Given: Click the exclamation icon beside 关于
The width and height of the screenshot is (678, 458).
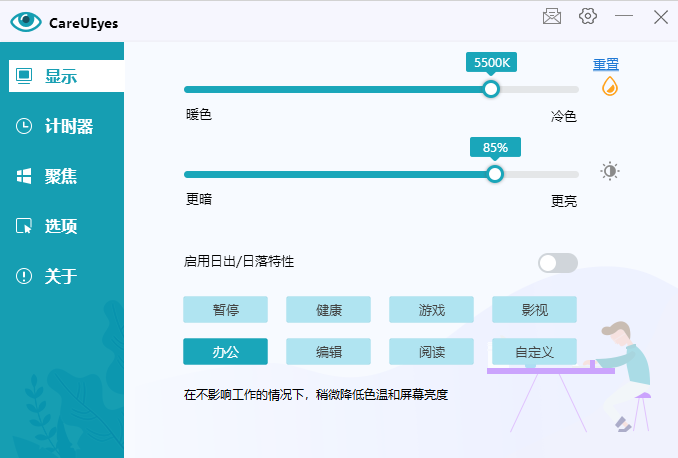Looking at the screenshot, I should (24, 276).
